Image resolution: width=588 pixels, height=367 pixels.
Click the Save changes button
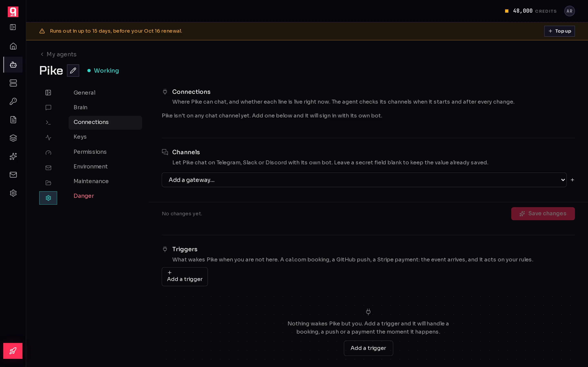click(x=543, y=214)
